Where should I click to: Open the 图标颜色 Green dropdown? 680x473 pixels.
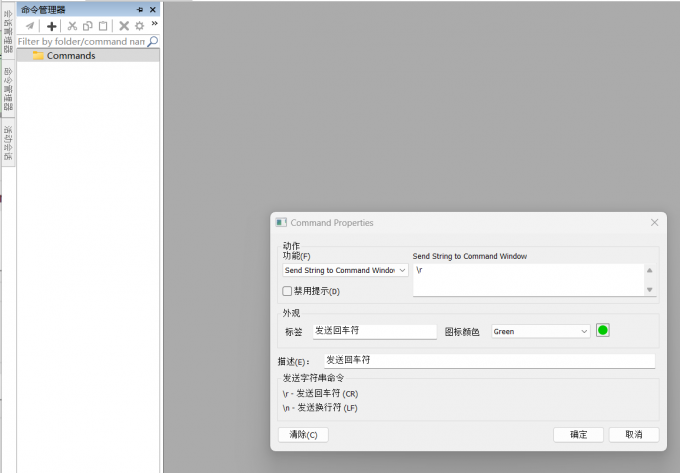540,331
